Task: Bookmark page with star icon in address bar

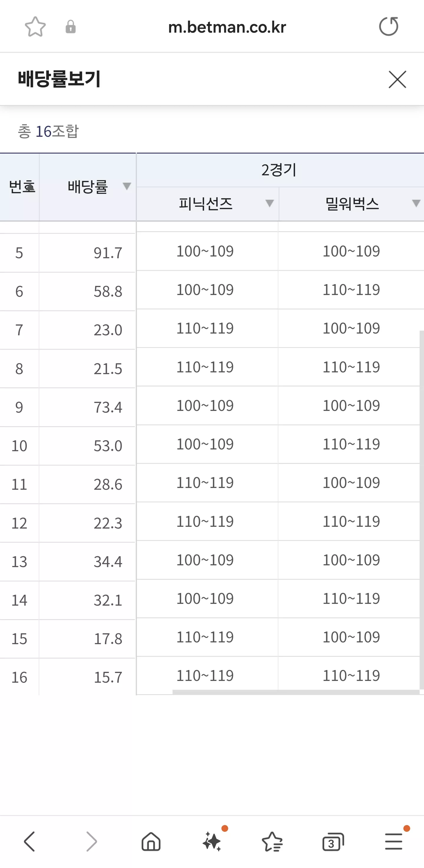Action: [35, 27]
